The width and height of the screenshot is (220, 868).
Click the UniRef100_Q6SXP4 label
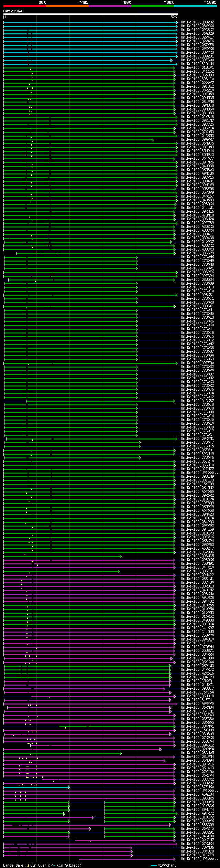197,541
